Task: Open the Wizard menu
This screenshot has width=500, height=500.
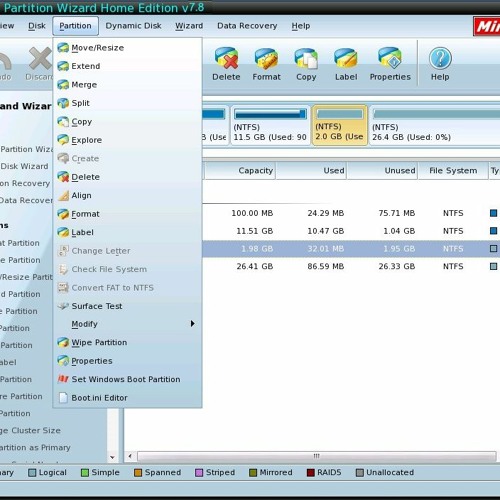Action: 189,26
